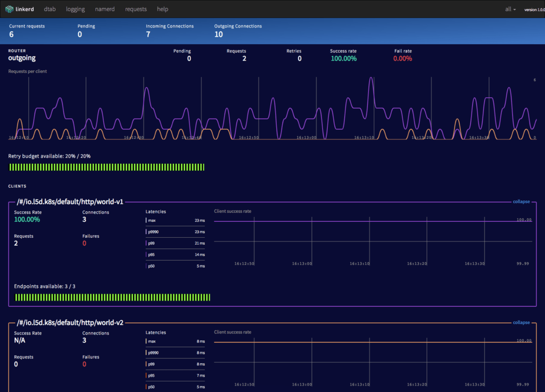Click the linkerd logo in the navbar
This screenshot has height=392, width=545.
pos(20,9)
